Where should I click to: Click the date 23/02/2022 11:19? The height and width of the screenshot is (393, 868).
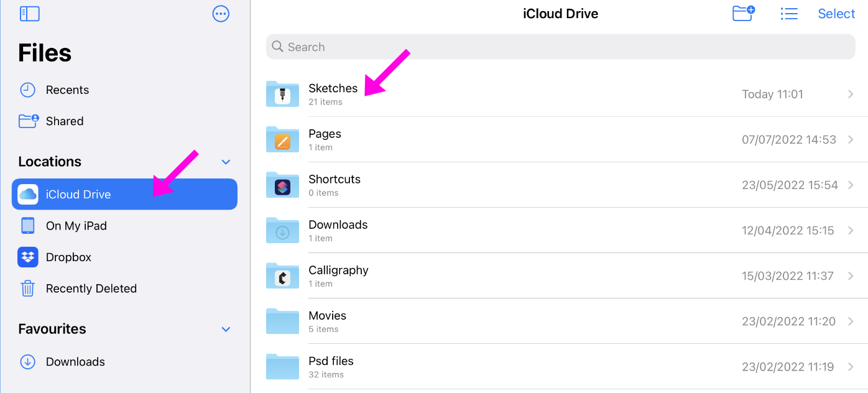click(x=788, y=367)
